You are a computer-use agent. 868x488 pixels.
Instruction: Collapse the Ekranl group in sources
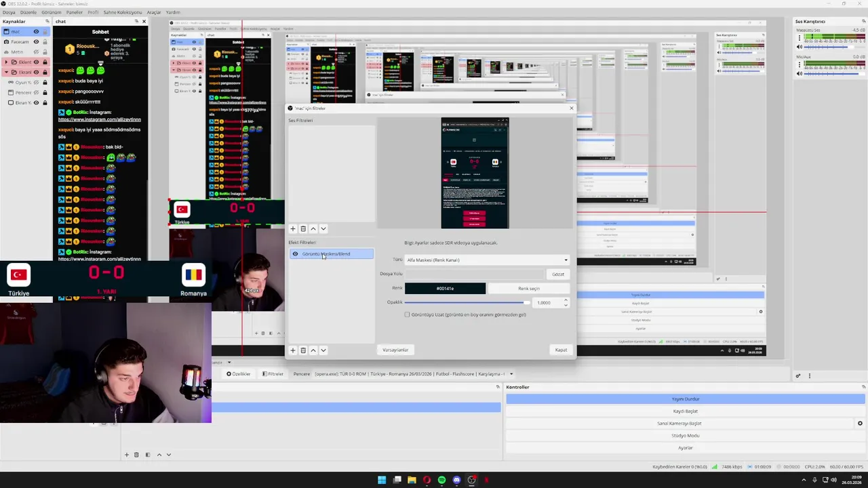point(6,73)
